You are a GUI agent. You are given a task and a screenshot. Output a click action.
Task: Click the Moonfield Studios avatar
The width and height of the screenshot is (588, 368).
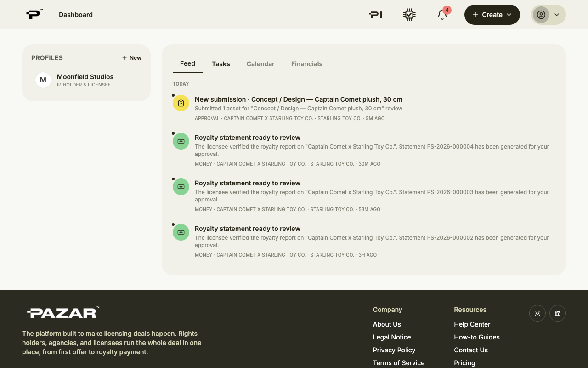43,80
